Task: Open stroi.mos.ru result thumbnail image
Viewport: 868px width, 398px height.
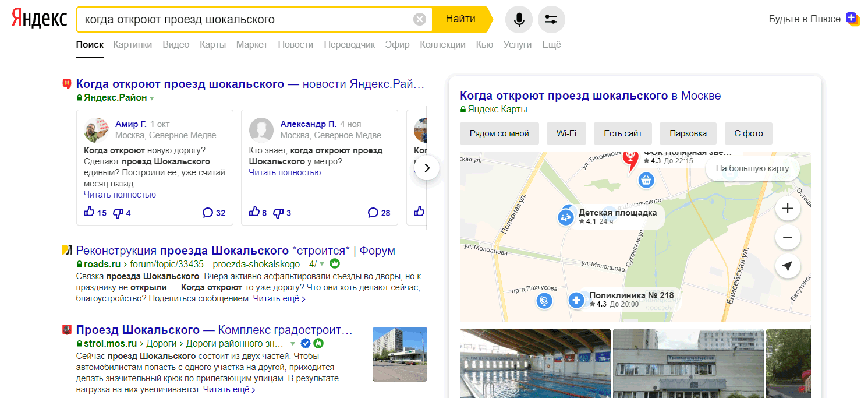Action: click(x=400, y=354)
